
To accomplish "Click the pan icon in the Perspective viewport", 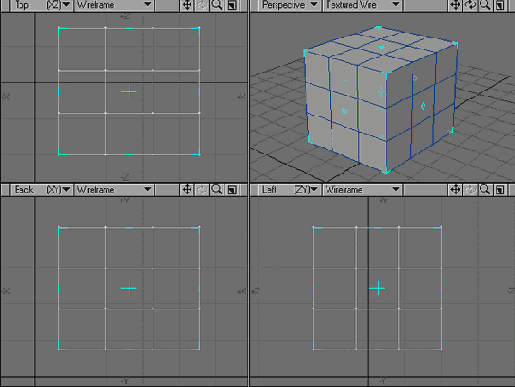I will (x=455, y=5).
